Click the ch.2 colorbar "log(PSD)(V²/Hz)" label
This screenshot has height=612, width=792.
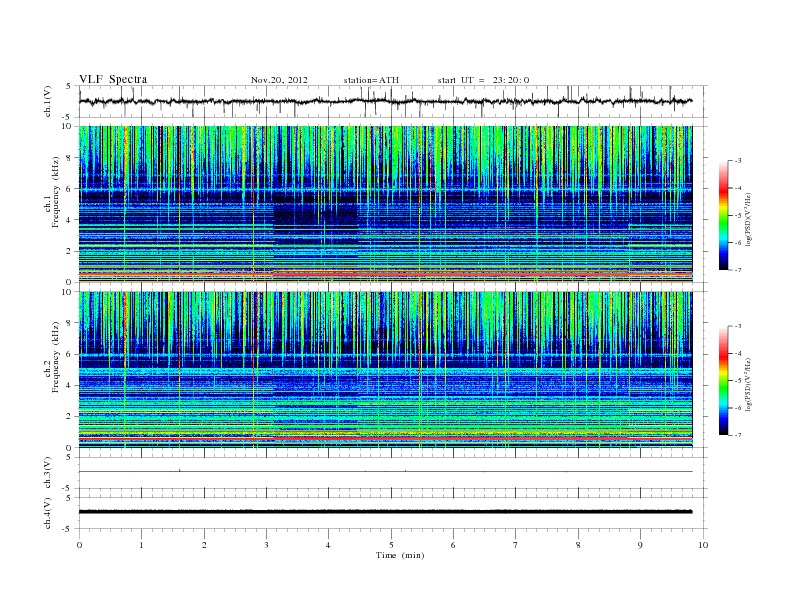[x=748, y=385]
